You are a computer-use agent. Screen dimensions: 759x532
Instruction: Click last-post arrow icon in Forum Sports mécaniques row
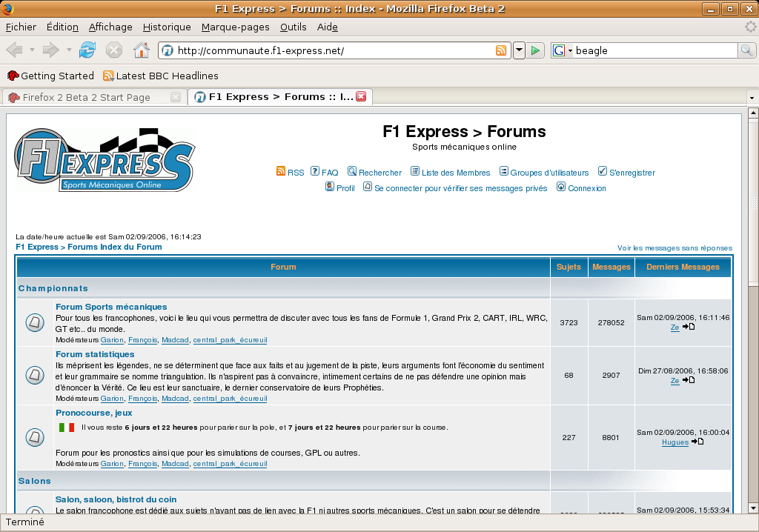[689, 327]
